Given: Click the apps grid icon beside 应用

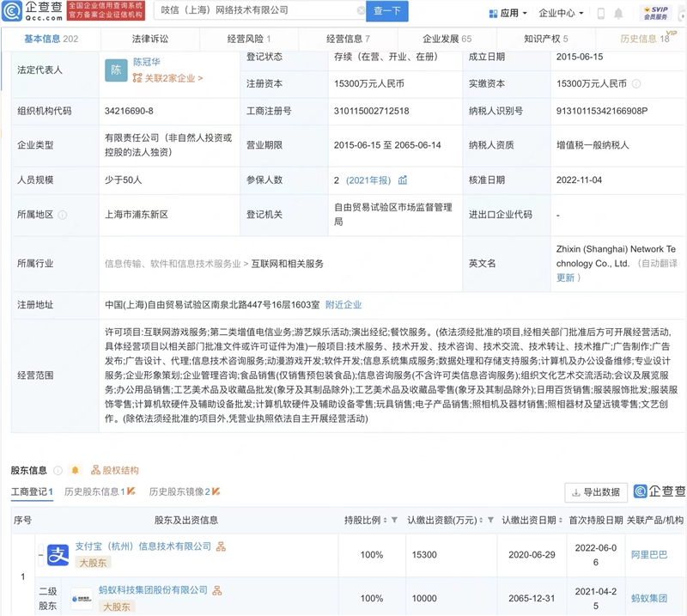Looking at the screenshot, I should [x=493, y=14].
